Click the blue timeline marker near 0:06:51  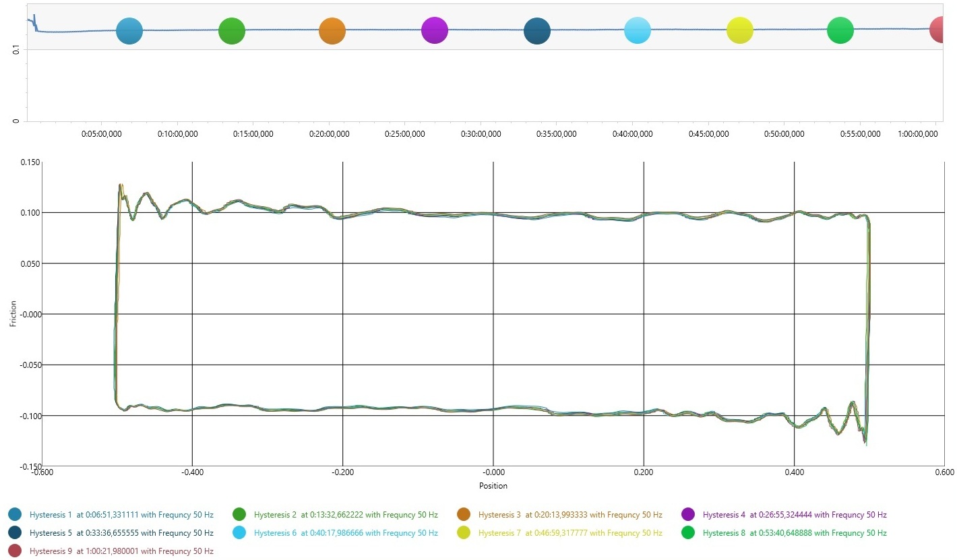coord(129,31)
